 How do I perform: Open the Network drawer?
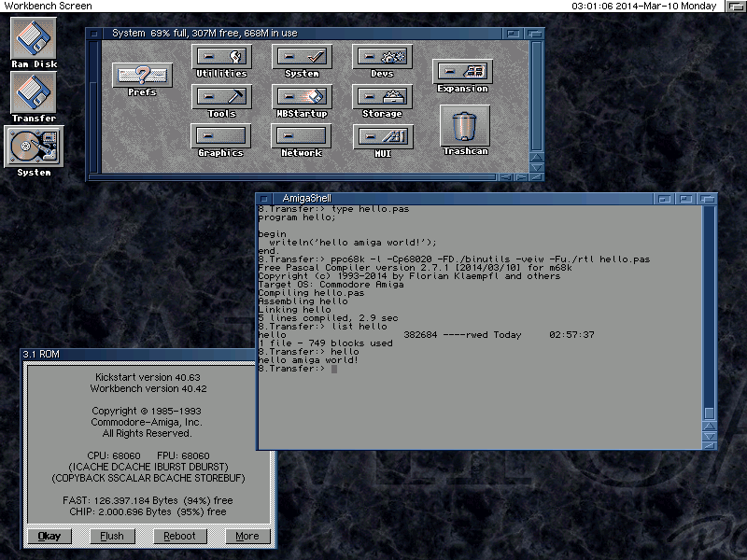pyautogui.click(x=301, y=141)
